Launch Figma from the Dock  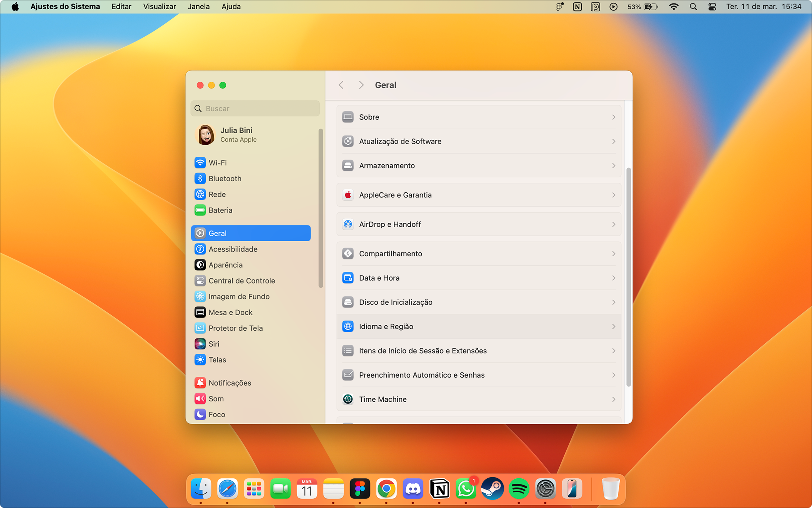(360, 489)
